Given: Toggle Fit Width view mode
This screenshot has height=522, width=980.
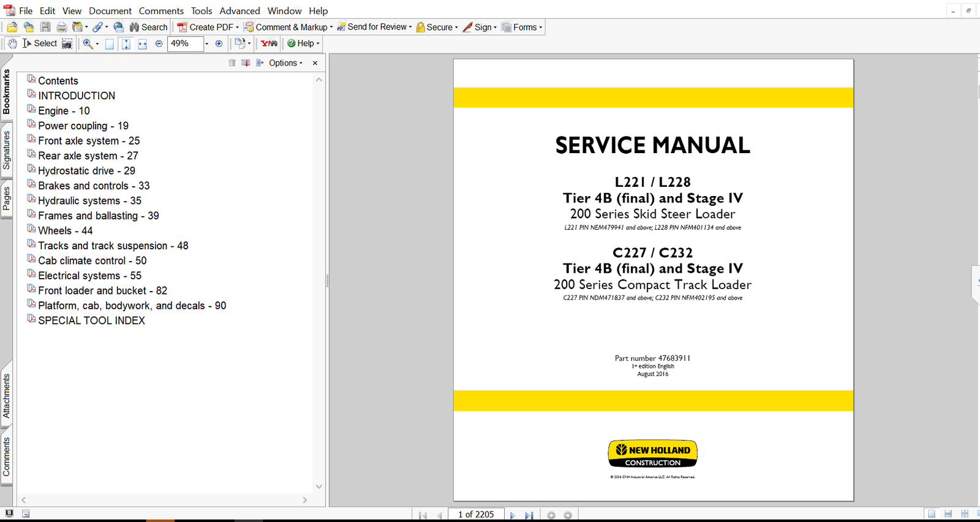Looking at the screenshot, I should pyautogui.click(x=143, y=43).
